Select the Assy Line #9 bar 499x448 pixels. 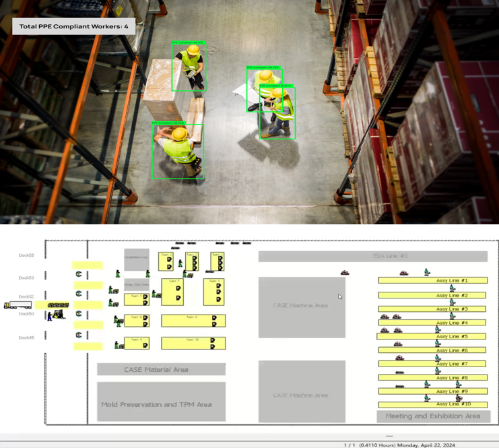[x=433, y=391]
